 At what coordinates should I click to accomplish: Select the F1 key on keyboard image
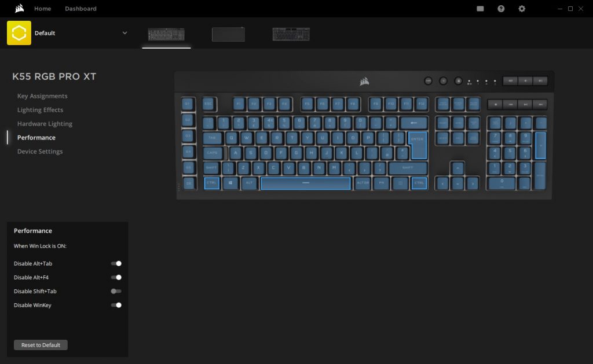click(239, 104)
